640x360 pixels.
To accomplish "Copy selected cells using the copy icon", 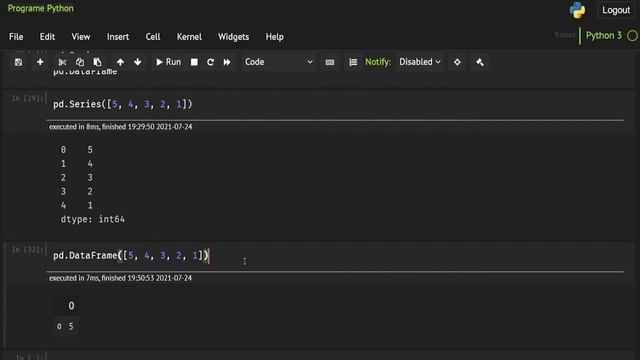I will click(80, 62).
